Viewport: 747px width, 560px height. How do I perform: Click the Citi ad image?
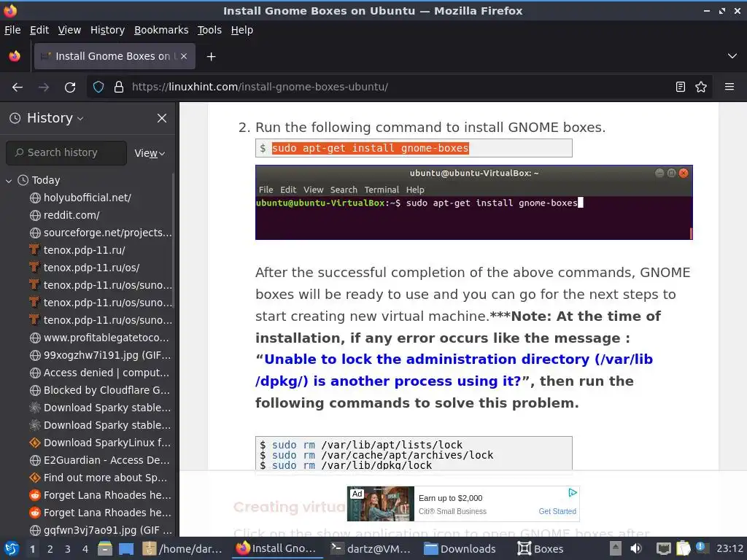(x=381, y=504)
